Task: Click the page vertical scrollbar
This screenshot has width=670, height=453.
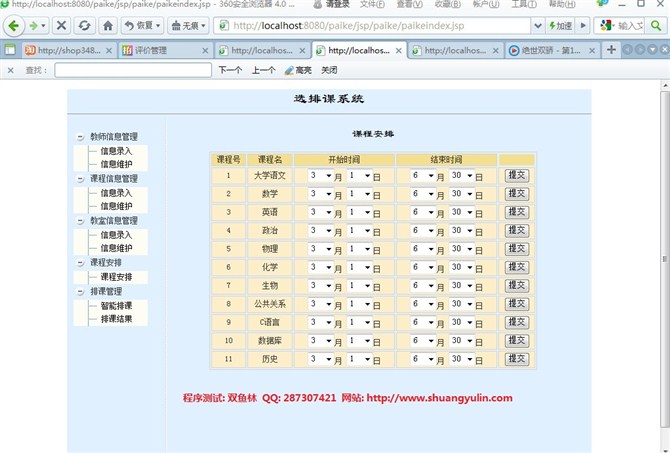Action: coord(665,259)
